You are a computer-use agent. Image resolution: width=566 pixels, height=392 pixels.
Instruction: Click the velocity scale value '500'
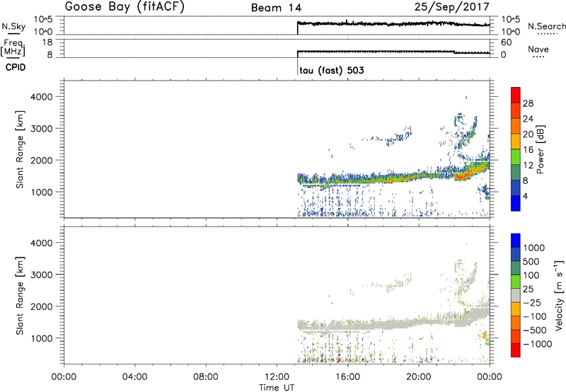click(531, 262)
